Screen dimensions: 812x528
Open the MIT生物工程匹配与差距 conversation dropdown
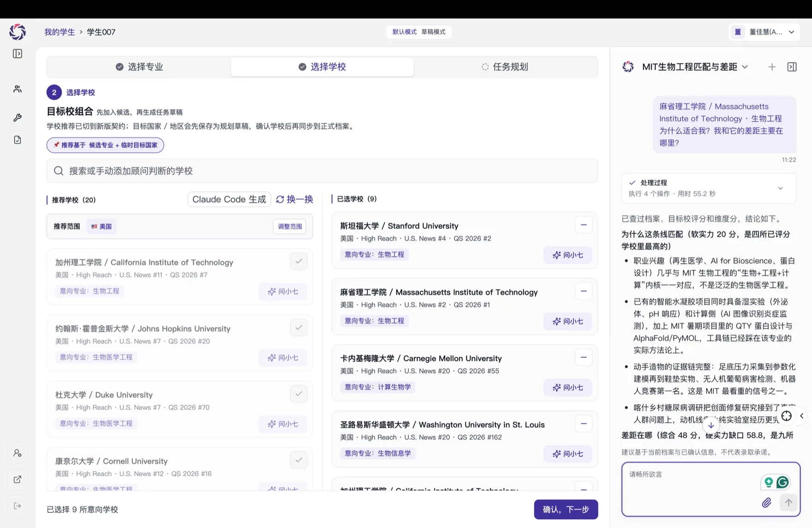coord(695,67)
